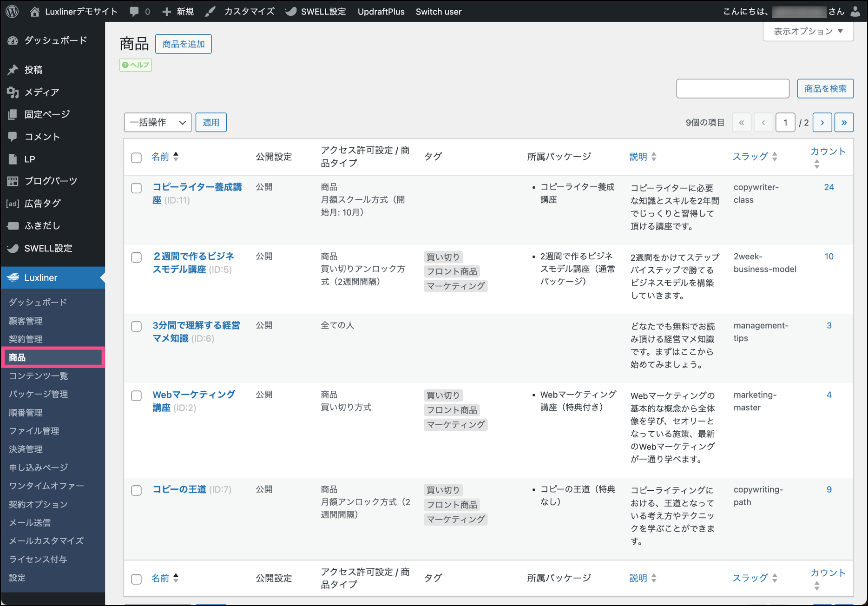Click the product search input field
This screenshot has height=606, width=868.
click(732, 88)
